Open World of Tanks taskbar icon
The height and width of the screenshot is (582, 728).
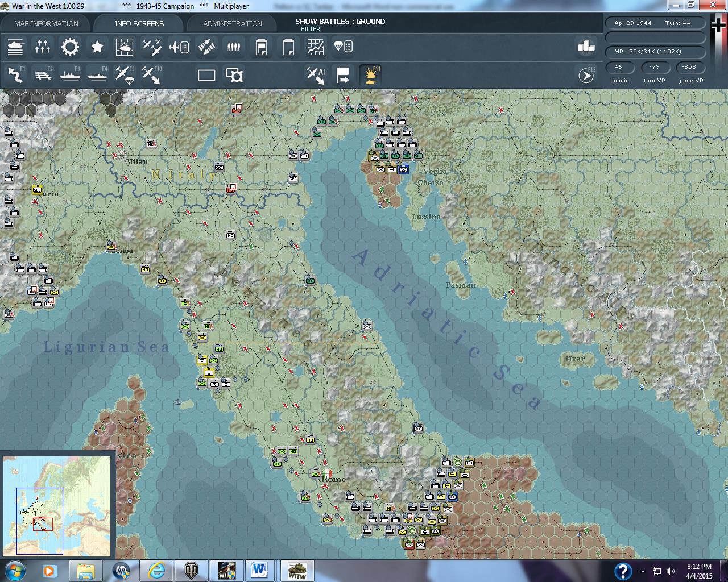click(192, 571)
